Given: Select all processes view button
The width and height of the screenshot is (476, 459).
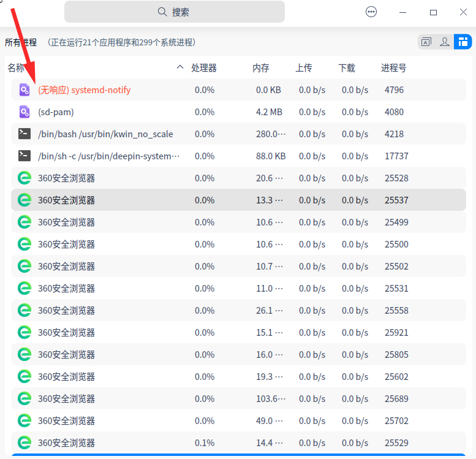Looking at the screenshot, I should tap(463, 42).
